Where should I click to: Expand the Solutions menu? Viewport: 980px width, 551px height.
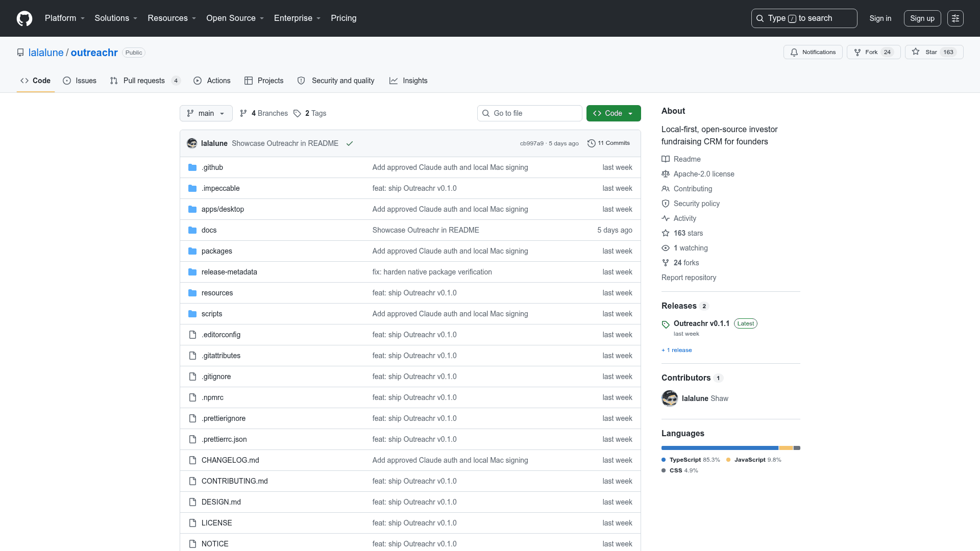[x=116, y=18]
